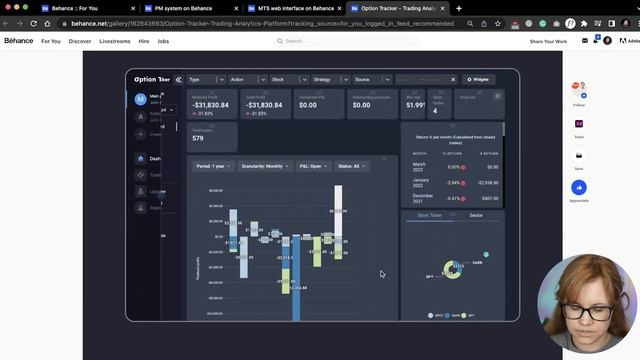Click the donut chart in Stock Ticker panel

click(453, 270)
